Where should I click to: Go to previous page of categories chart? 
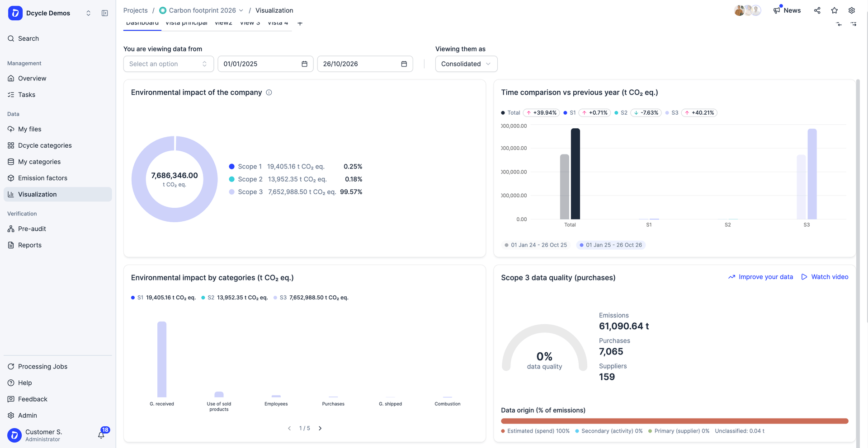point(289,428)
